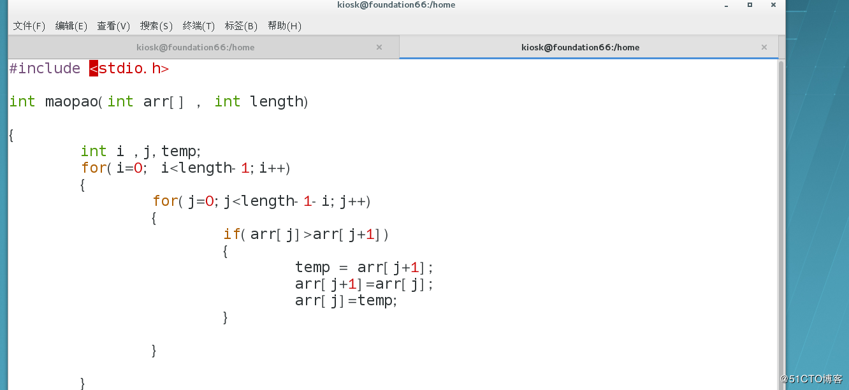Open the 标签(B) menu

pyautogui.click(x=241, y=26)
